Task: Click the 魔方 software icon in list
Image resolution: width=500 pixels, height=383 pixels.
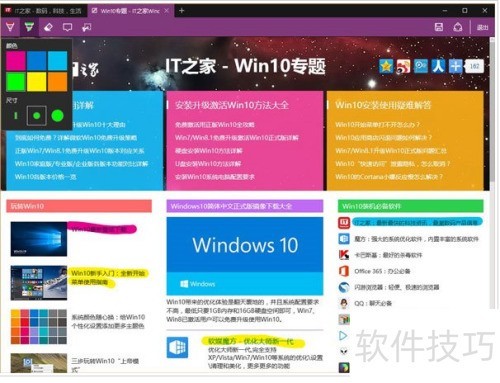Action: click(x=344, y=239)
